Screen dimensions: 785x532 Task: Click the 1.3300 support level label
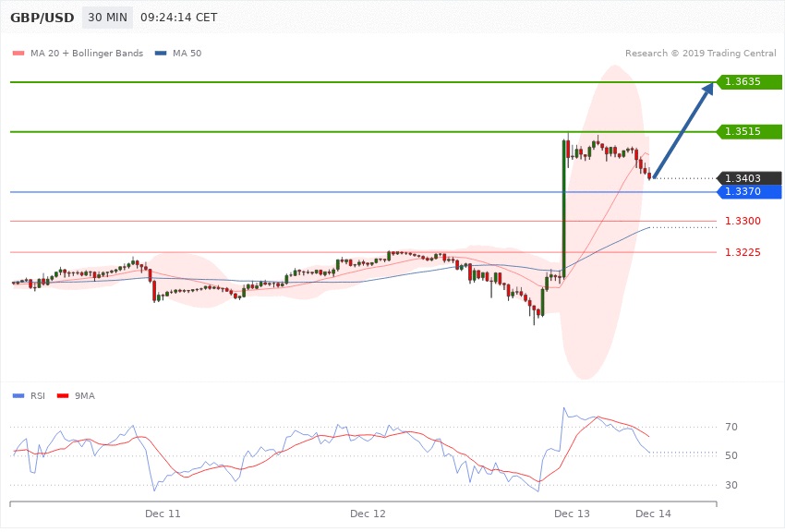pos(743,222)
